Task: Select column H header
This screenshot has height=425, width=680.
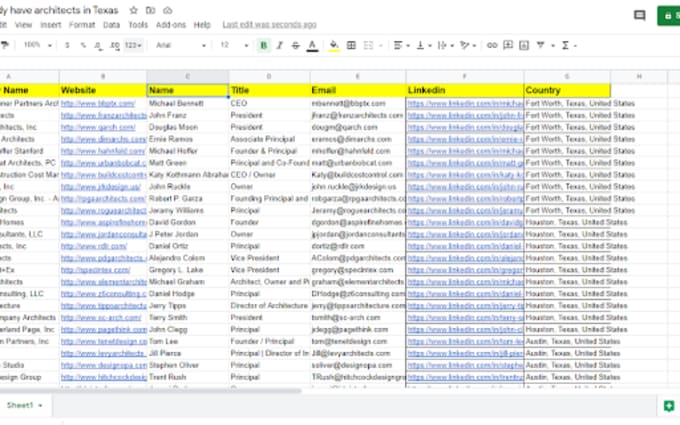Action: [x=639, y=76]
